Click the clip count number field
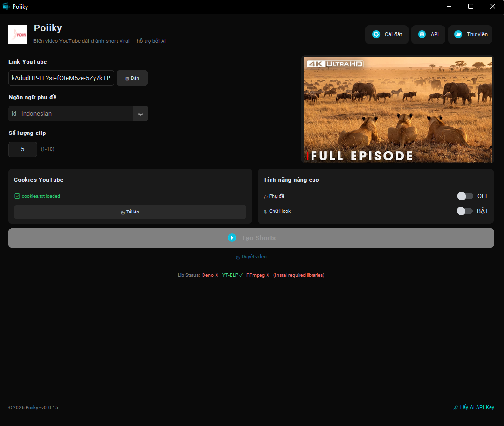The height and width of the screenshot is (426, 504). [22, 149]
